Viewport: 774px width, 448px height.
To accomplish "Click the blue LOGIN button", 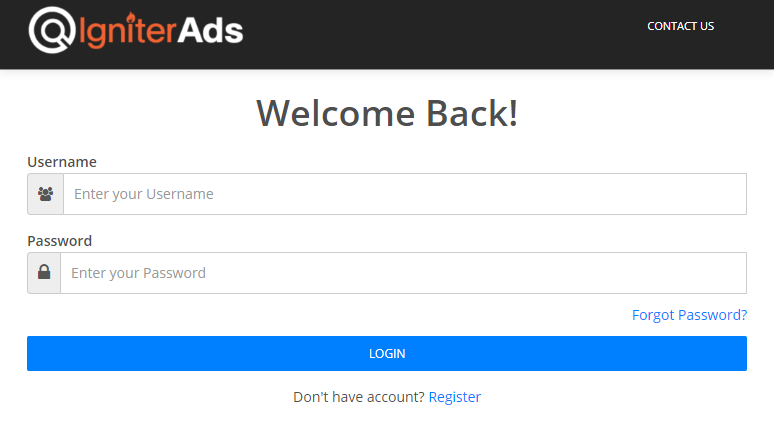I will [387, 353].
